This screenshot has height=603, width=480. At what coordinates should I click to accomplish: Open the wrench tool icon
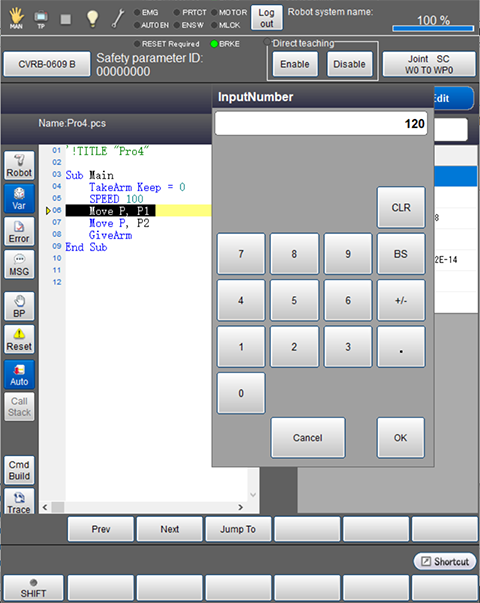click(x=118, y=18)
